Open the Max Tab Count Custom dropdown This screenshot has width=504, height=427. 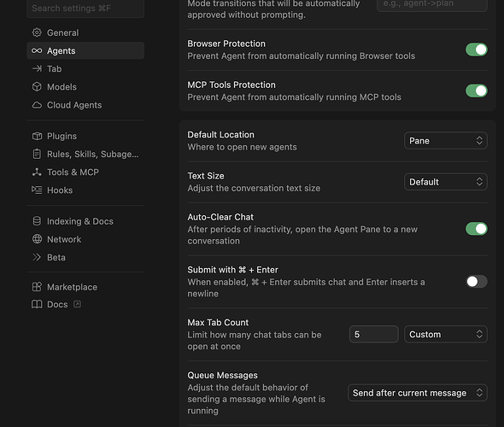(446, 335)
